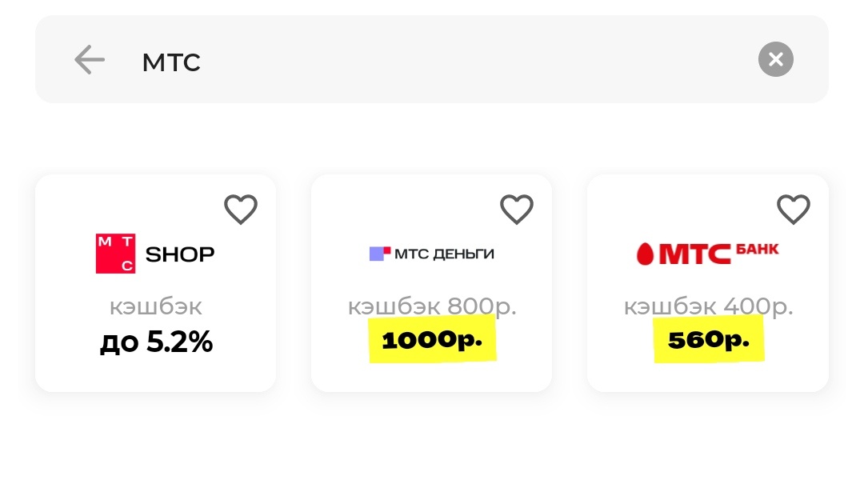Click 'кэшбэк 400р.' old price text
Screen dimensions: 864x504
click(x=709, y=306)
